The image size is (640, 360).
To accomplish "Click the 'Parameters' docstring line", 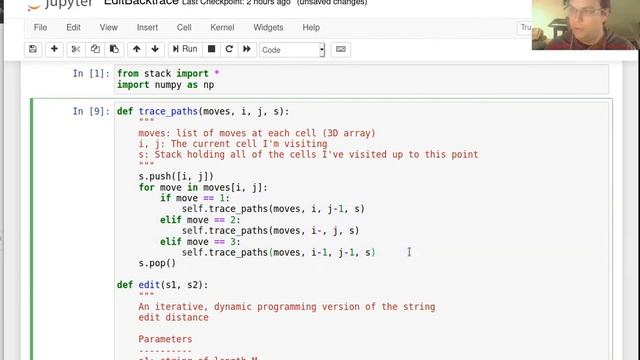I will (165, 339).
